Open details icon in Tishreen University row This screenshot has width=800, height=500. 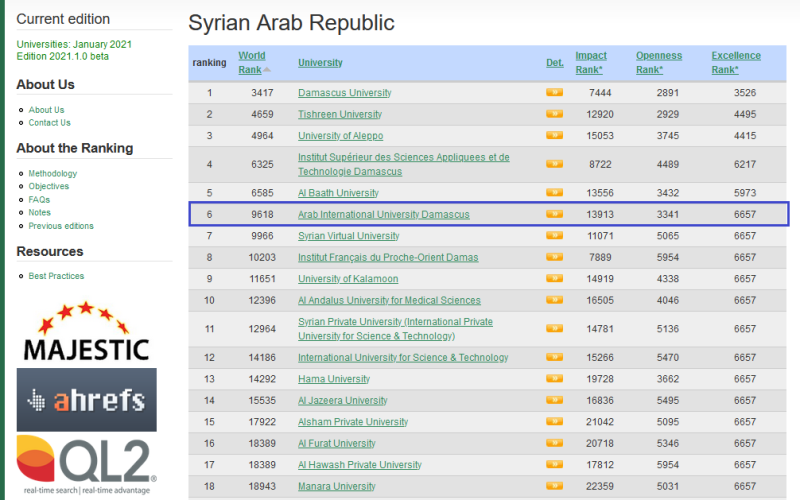coord(553,114)
